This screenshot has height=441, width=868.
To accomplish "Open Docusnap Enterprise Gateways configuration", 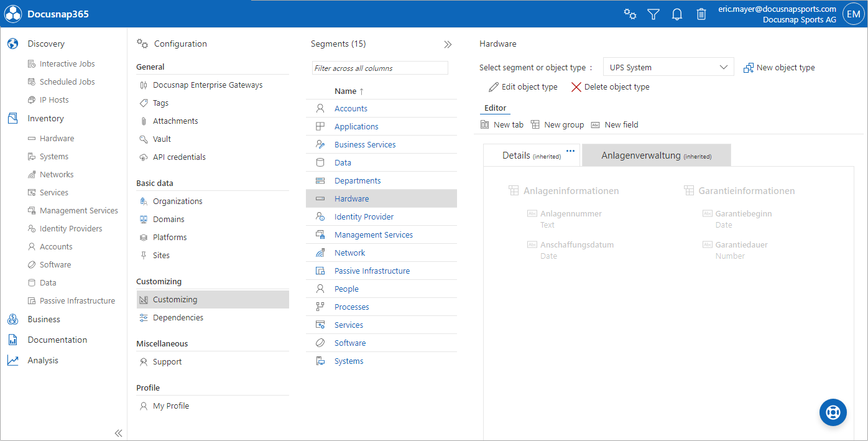I will click(207, 85).
